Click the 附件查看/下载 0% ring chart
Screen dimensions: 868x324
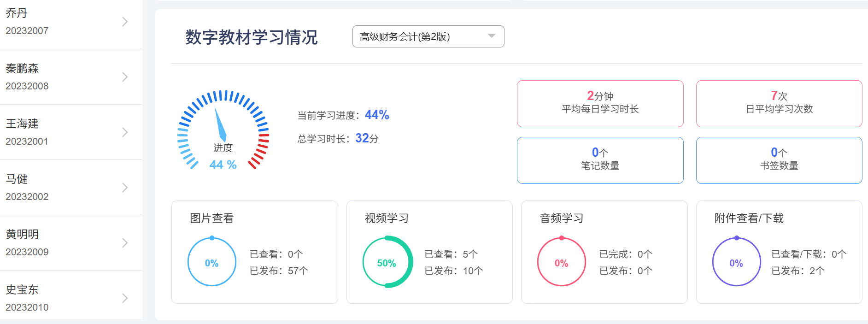(x=736, y=262)
